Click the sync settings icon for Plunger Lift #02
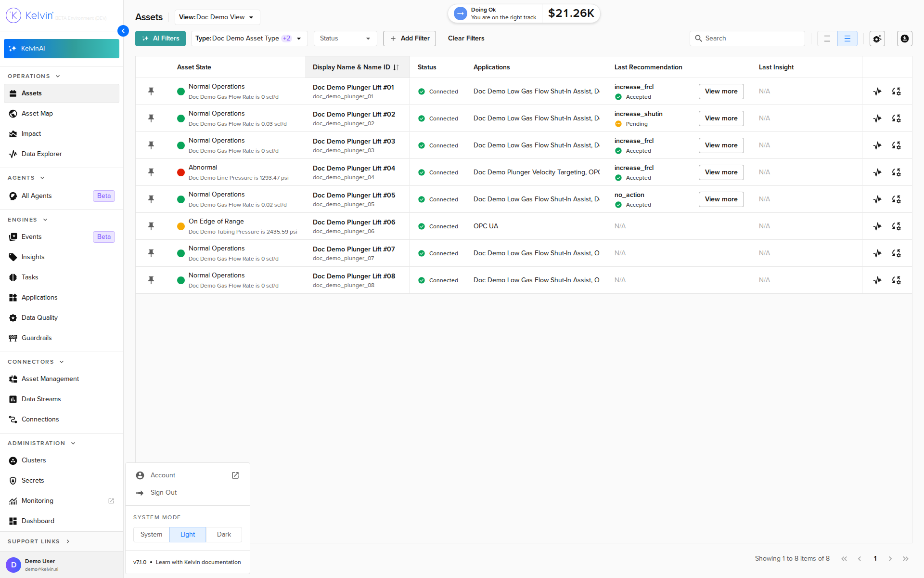 pyautogui.click(x=896, y=118)
